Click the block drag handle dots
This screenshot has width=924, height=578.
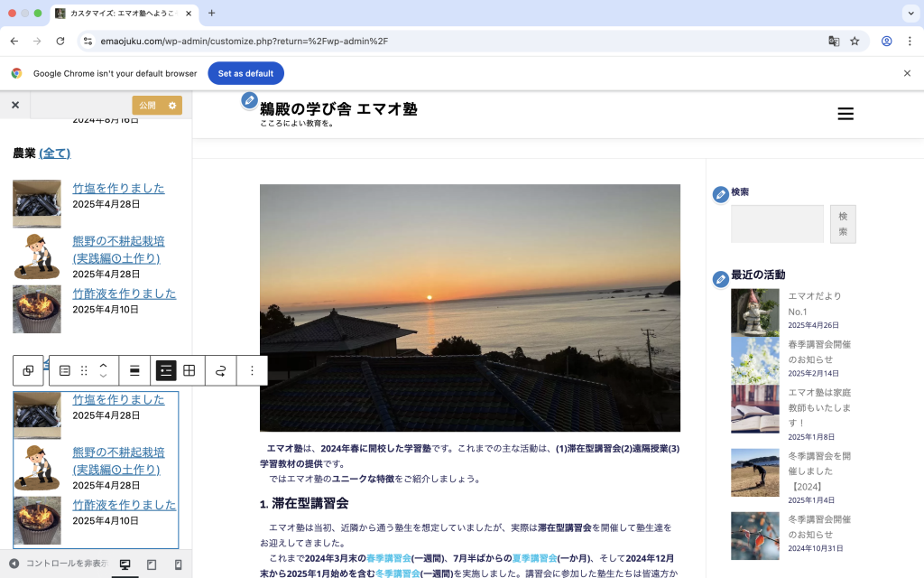(84, 370)
